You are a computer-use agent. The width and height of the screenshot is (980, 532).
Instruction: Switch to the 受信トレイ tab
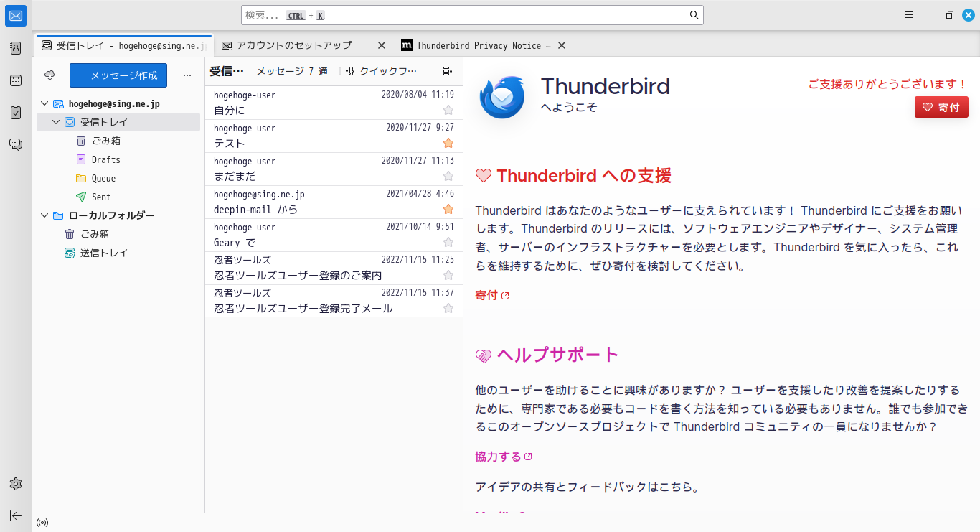[123, 45]
